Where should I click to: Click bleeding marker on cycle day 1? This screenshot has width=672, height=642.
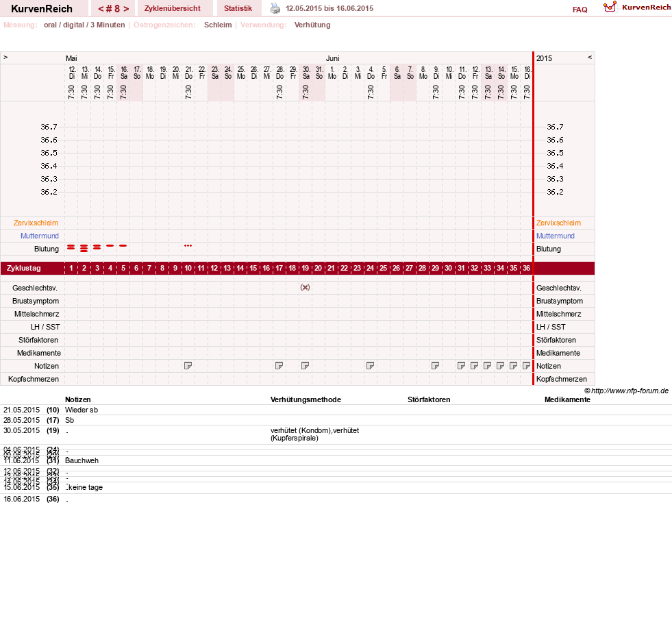tap(71, 247)
